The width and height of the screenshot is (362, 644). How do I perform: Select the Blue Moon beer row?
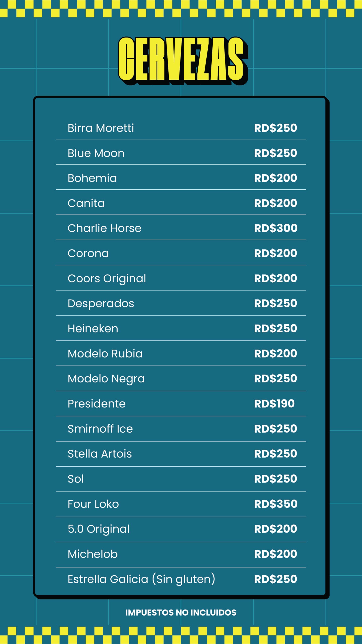point(181,153)
